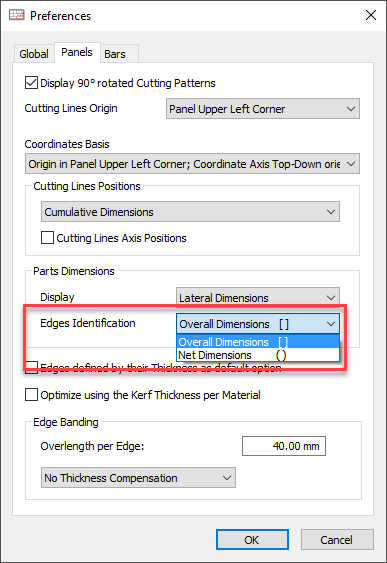Viewport: 387px width, 563px height.
Task: Choose Overall Dimensions [ ] list option
Action: coord(258,342)
